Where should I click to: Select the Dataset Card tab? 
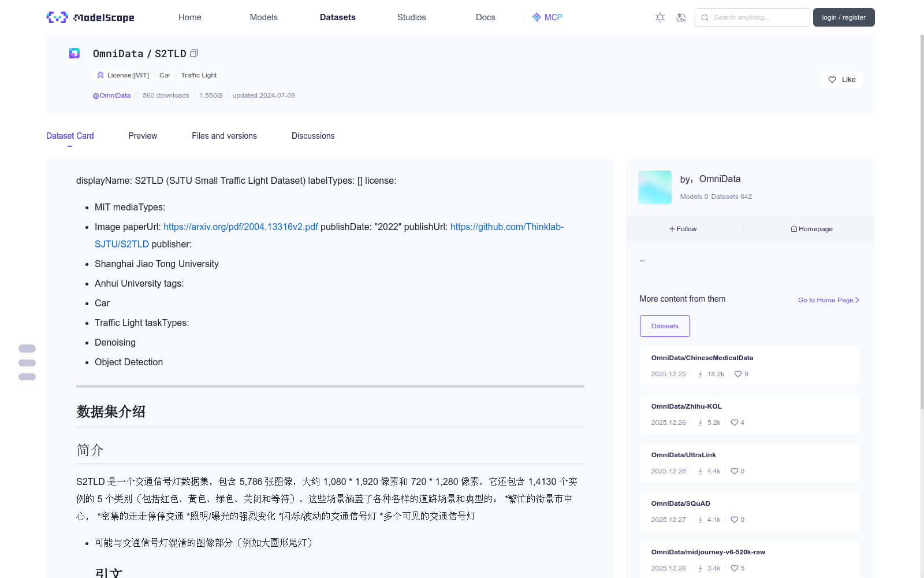(x=70, y=136)
